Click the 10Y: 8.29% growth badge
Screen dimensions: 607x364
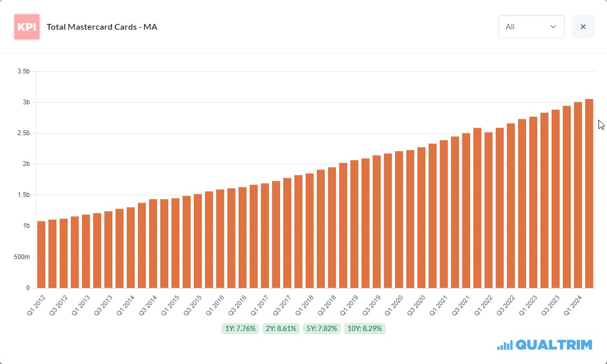(364, 328)
